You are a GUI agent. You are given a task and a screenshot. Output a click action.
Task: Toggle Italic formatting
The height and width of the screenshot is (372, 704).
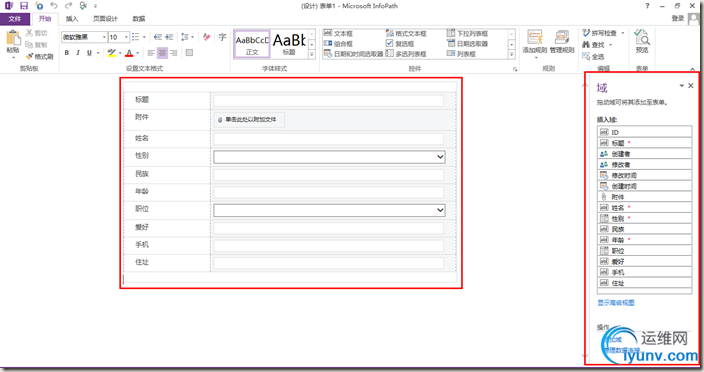[78, 53]
